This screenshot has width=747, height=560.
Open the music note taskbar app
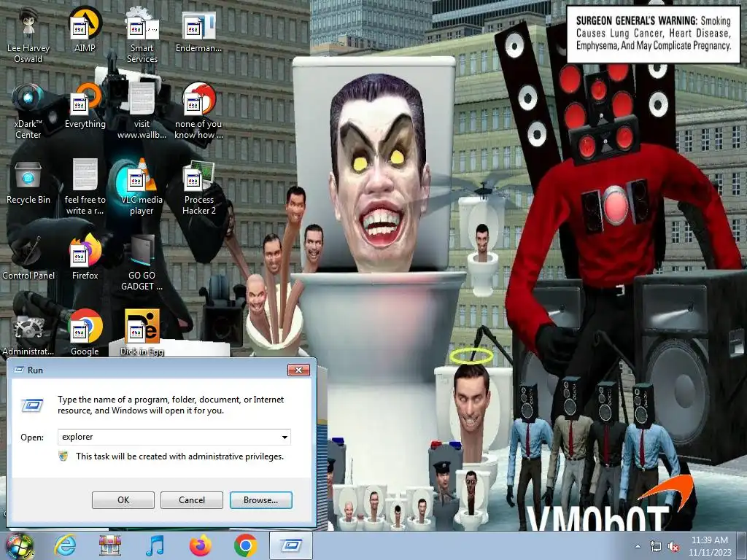(x=155, y=545)
